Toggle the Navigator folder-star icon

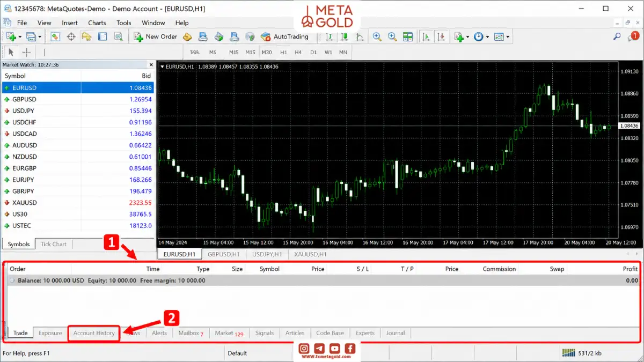click(86, 36)
